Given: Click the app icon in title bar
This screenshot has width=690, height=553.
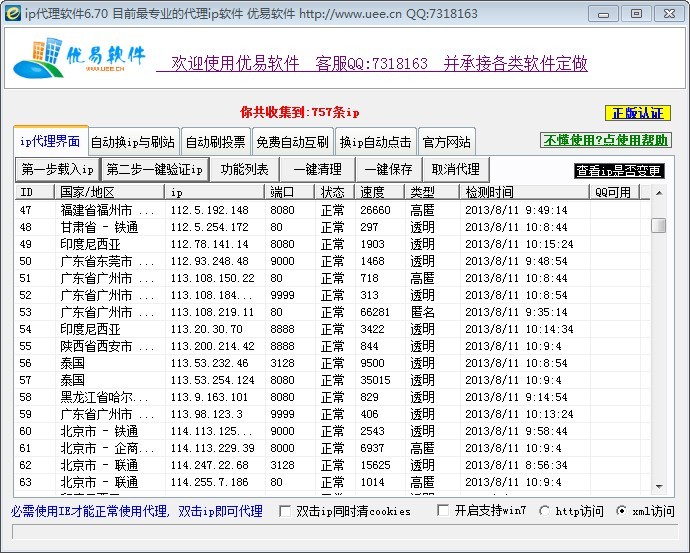Looking at the screenshot, I should coord(13,13).
